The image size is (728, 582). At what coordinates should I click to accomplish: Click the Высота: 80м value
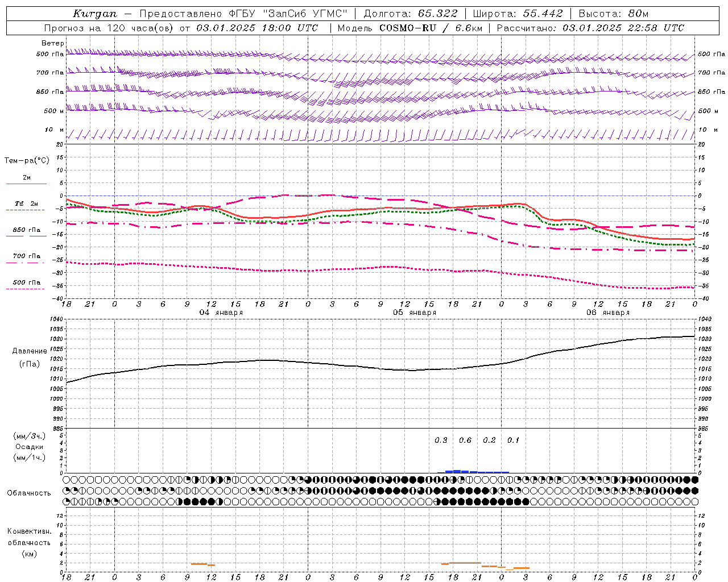[613, 14]
